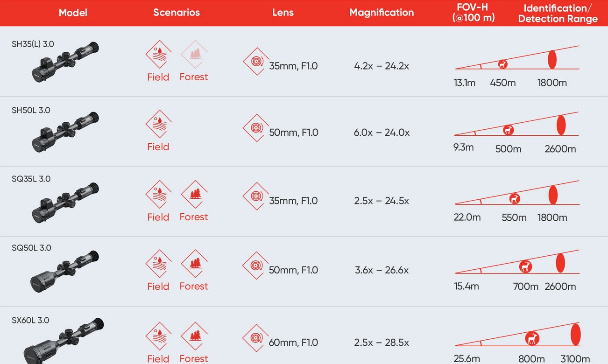Click the faded Forest icon for SH35(L) 3.0
This screenshot has width=608, height=364.
(x=194, y=55)
